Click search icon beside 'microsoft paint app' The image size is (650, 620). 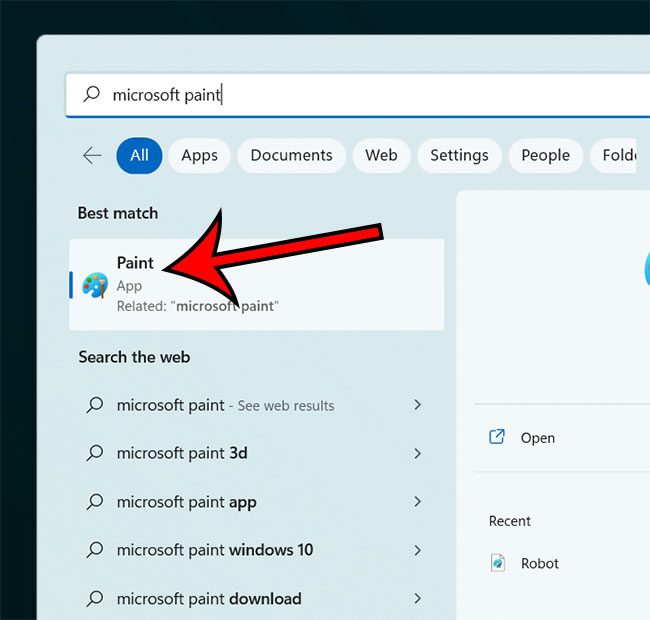coord(95,502)
